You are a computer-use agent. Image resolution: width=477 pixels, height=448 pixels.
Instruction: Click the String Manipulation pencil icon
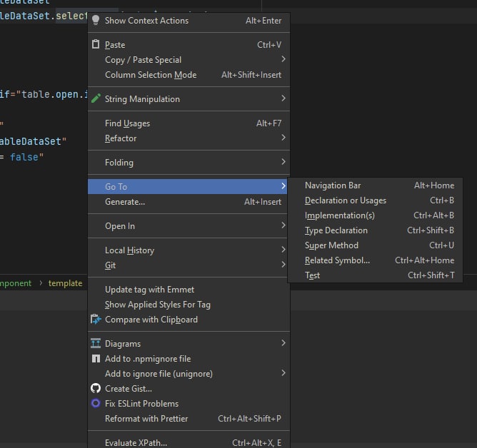96,99
